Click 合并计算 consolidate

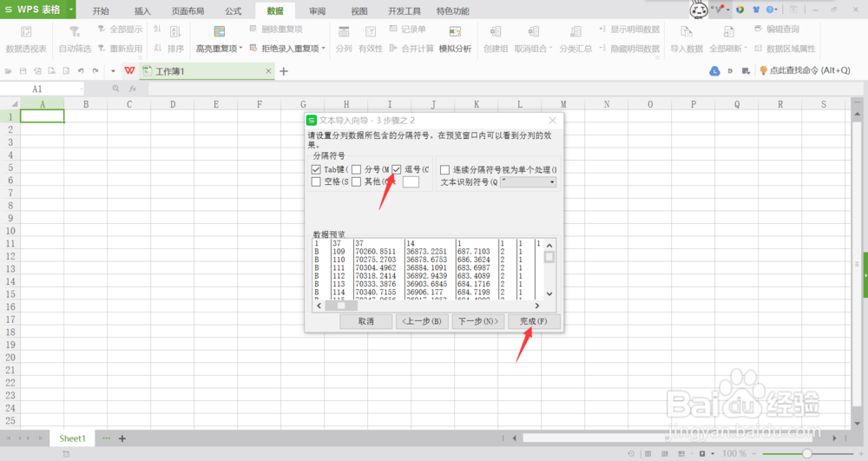411,49
